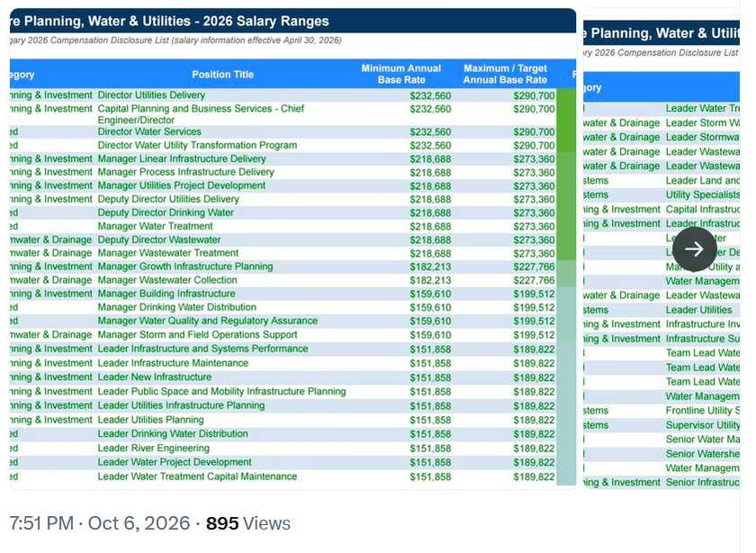Screen dimensions: 756x553
Task: Click $182,213 minimum in Manager Wastewater Collection row
Action: (x=430, y=280)
